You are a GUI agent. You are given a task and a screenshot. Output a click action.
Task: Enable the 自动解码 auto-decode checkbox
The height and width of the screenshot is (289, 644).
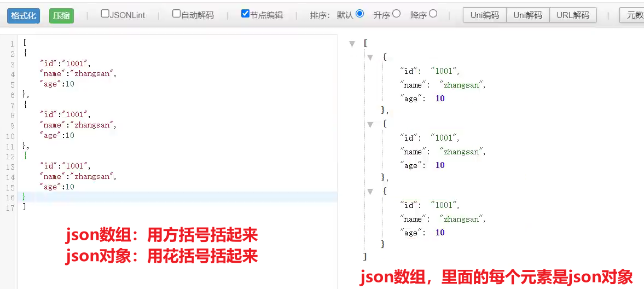(x=176, y=14)
